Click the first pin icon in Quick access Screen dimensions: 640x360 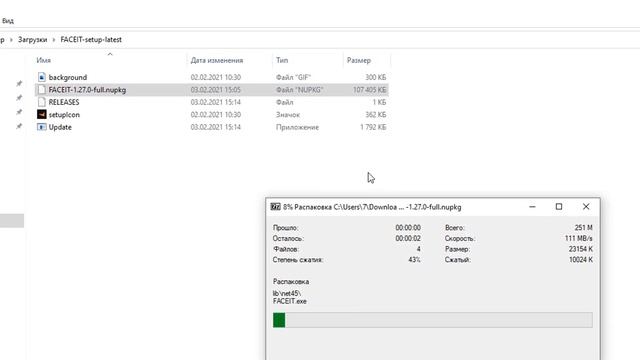coord(19,83)
